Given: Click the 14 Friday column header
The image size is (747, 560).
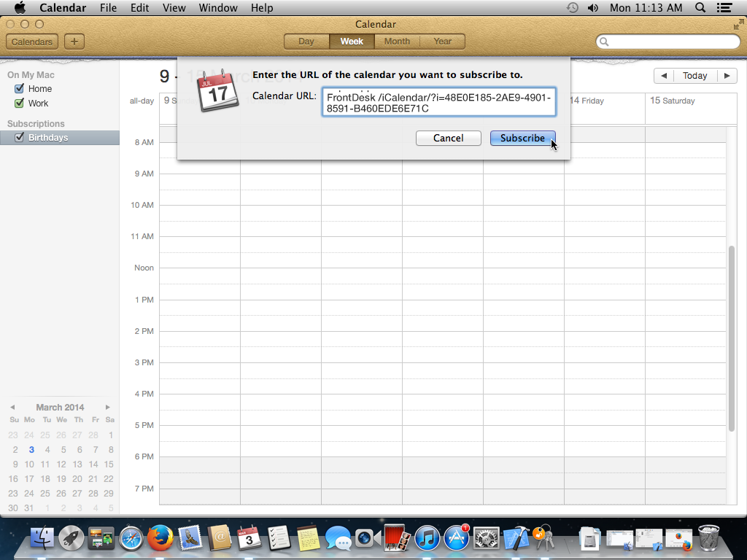Looking at the screenshot, I should coord(587,101).
